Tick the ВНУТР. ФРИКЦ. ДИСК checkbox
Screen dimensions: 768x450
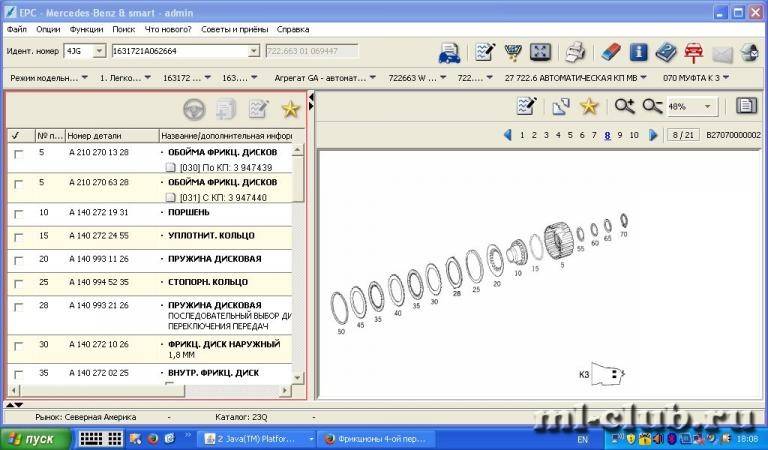(x=19, y=375)
